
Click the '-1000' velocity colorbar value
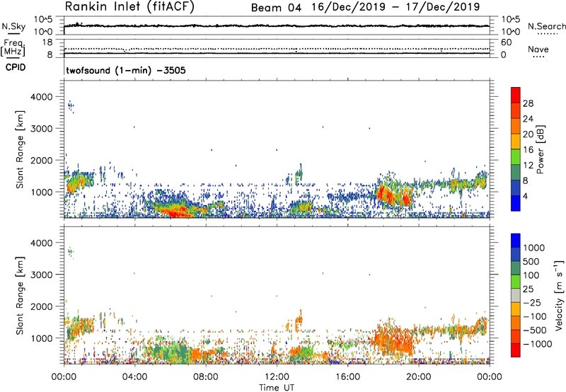(537, 344)
